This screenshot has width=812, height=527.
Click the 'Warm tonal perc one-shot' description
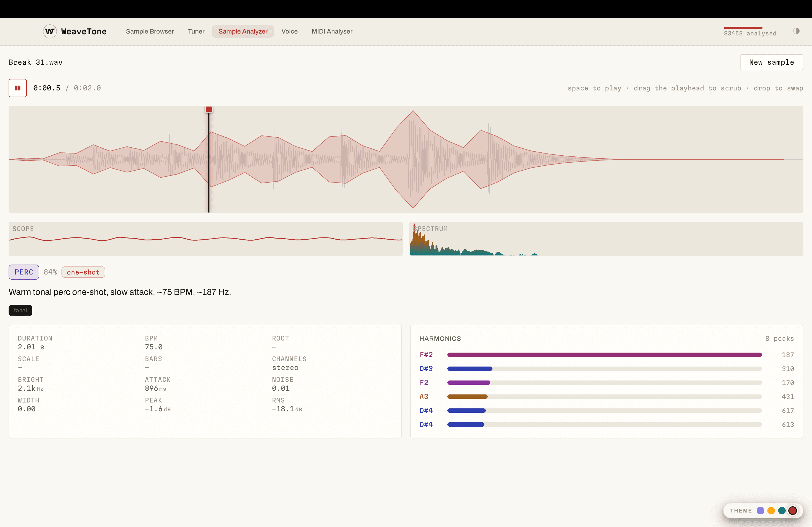pyautogui.click(x=120, y=292)
